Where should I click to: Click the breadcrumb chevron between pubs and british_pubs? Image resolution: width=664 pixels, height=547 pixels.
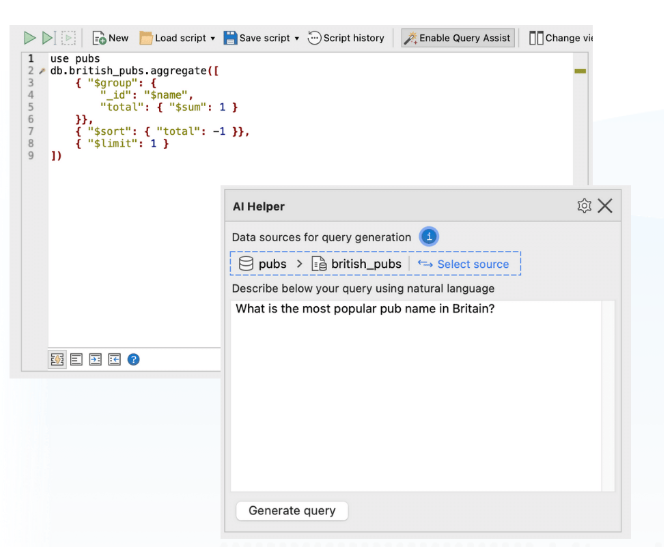pyautogui.click(x=299, y=264)
